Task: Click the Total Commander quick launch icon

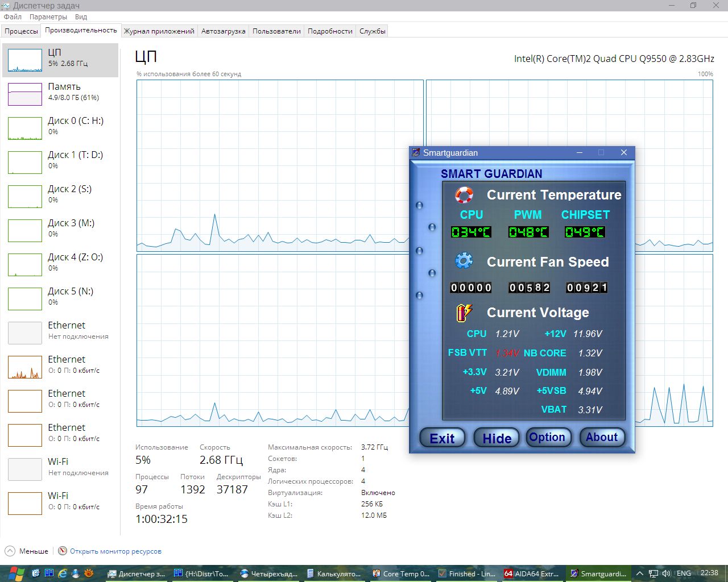Action: tap(49, 573)
